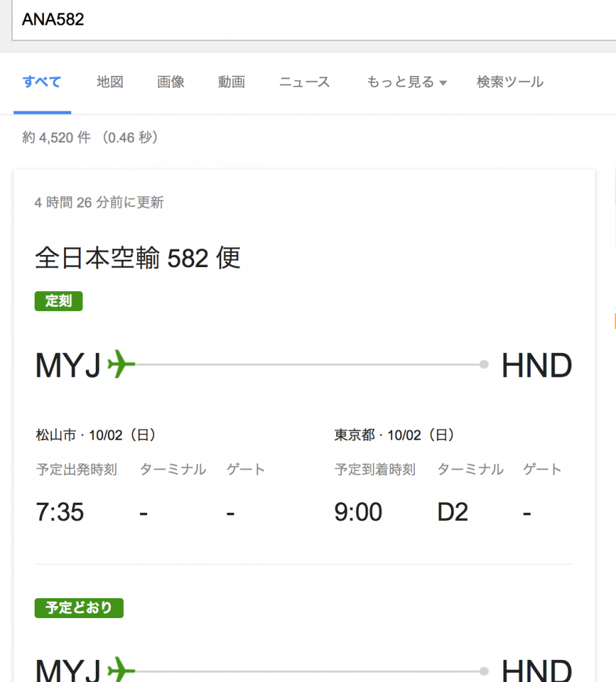Click the gray endpoint dot of the top route line
The image size is (616, 682).
tap(484, 364)
